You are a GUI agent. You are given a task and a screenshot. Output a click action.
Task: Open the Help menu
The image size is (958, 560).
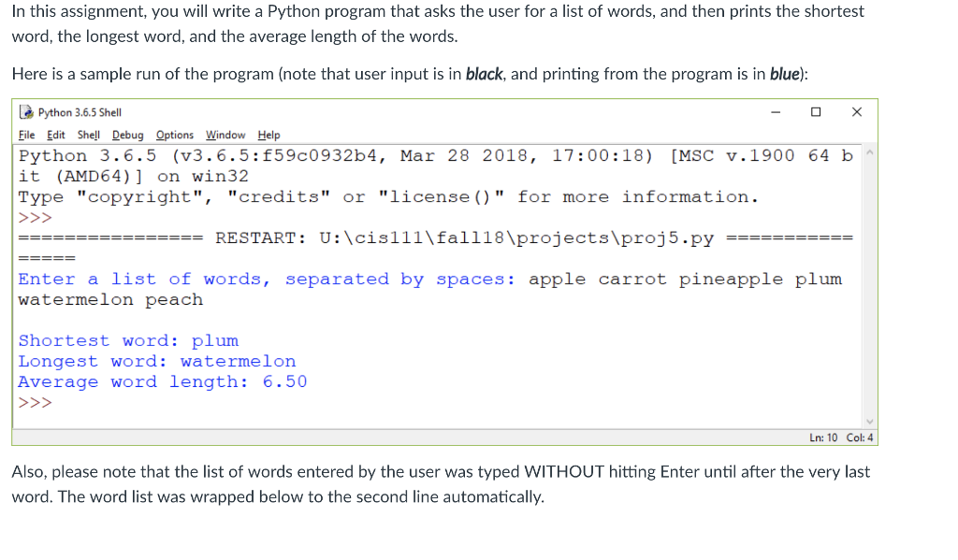(268, 134)
